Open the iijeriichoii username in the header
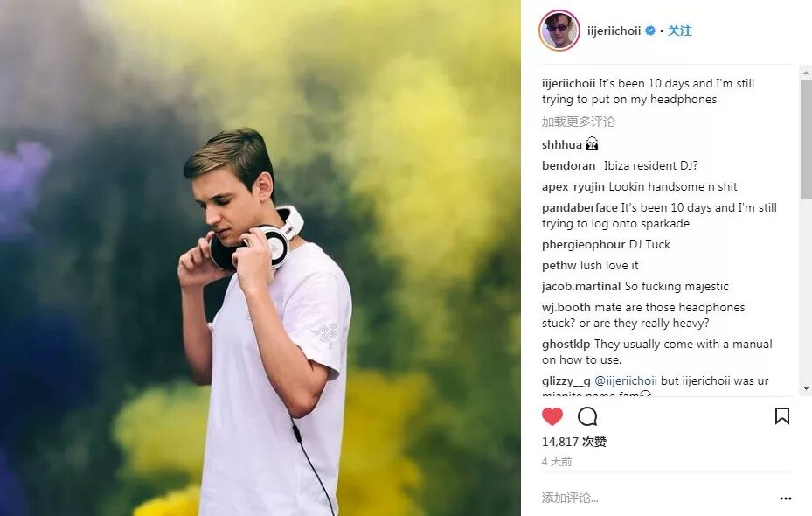Image resolution: width=812 pixels, height=516 pixels. tap(614, 31)
